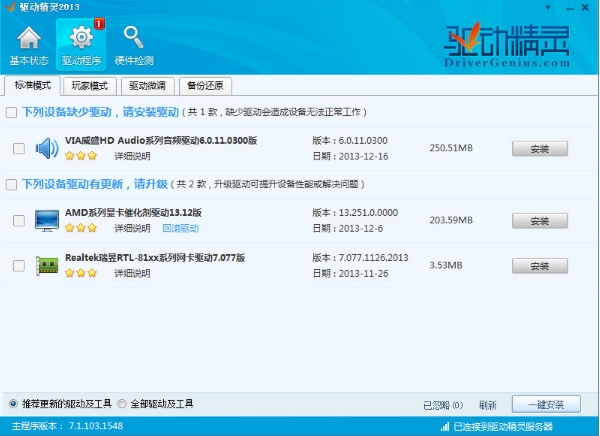Click the Realtek network card icon
The height and width of the screenshot is (436, 600).
(x=47, y=266)
